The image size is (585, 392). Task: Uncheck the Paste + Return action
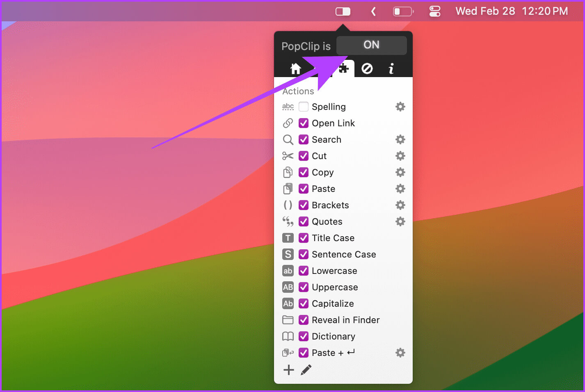(x=304, y=353)
